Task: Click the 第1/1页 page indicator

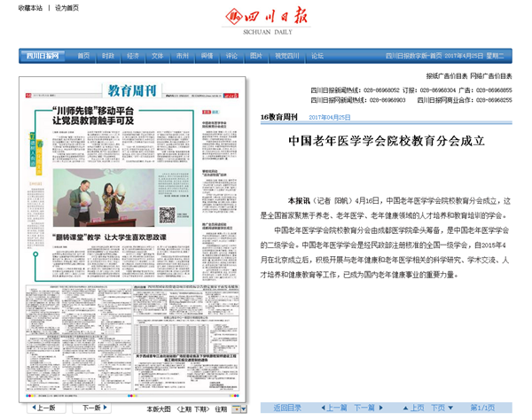Action: click(x=482, y=408)
